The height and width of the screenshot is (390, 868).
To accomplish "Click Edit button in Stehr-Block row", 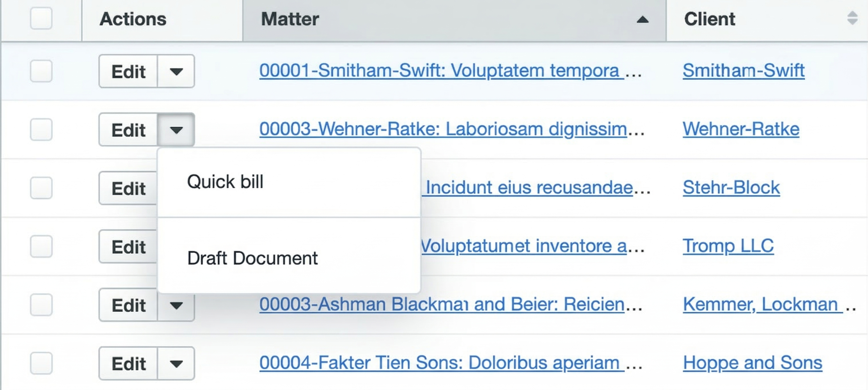I will (128, 188).
